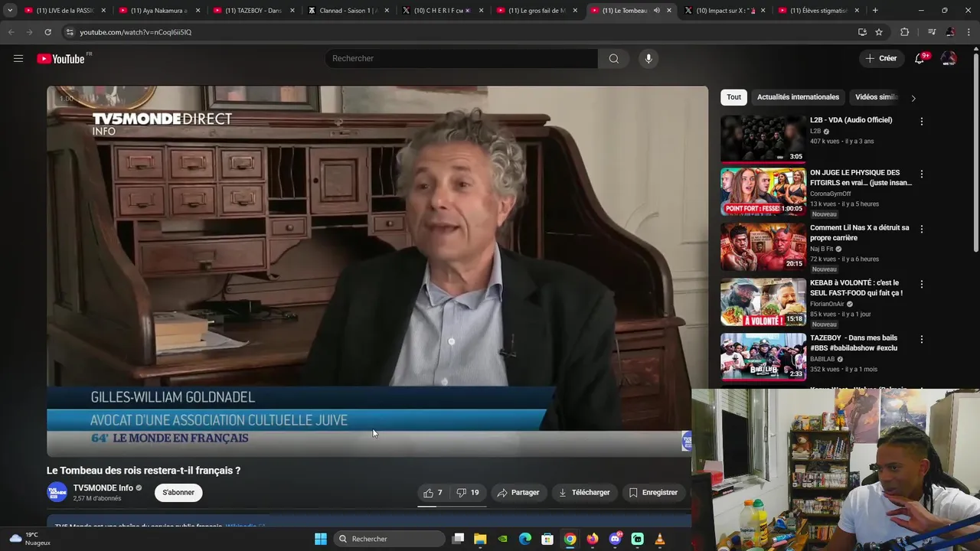Click the Télécharger download button
980x551 pixels.
pyautogui.click(x=584, y=493)
